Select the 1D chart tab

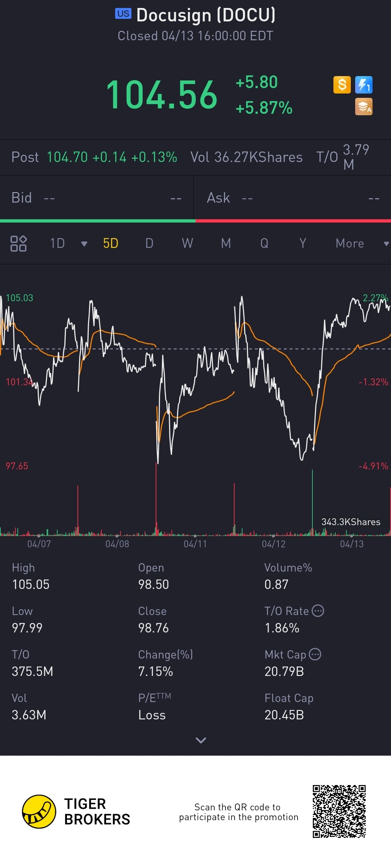tap(57, 243)
